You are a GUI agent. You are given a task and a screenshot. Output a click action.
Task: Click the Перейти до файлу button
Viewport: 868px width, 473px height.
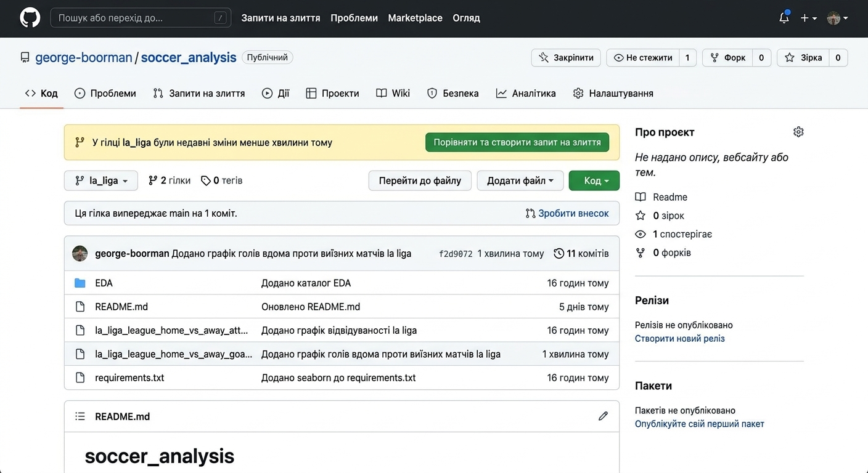(x=420, y=180)
